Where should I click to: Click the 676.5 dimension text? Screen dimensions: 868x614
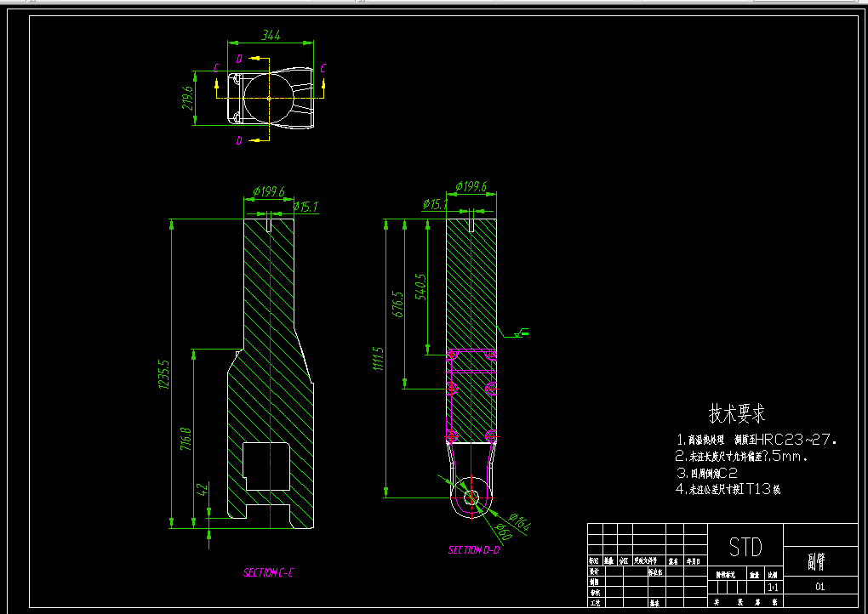(398, 304)
